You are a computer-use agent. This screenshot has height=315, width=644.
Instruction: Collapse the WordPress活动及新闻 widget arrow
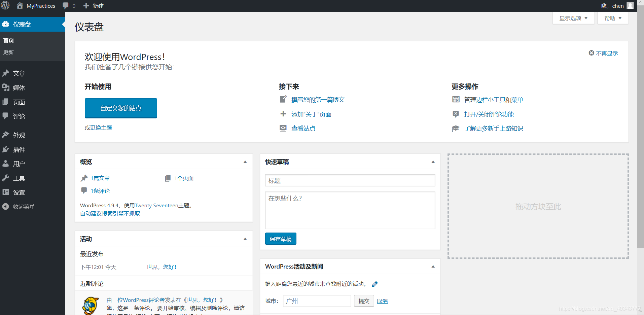coord(433,267)
